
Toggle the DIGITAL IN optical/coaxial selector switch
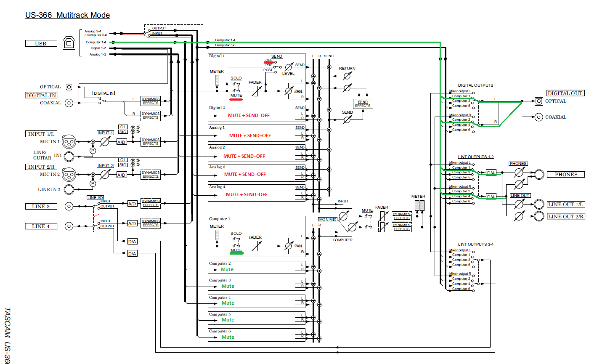pos(100,100)
